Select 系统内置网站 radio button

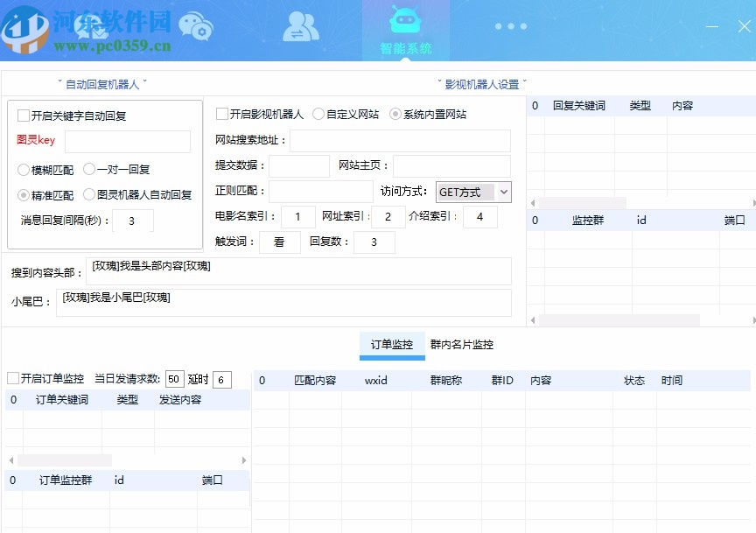395,114
